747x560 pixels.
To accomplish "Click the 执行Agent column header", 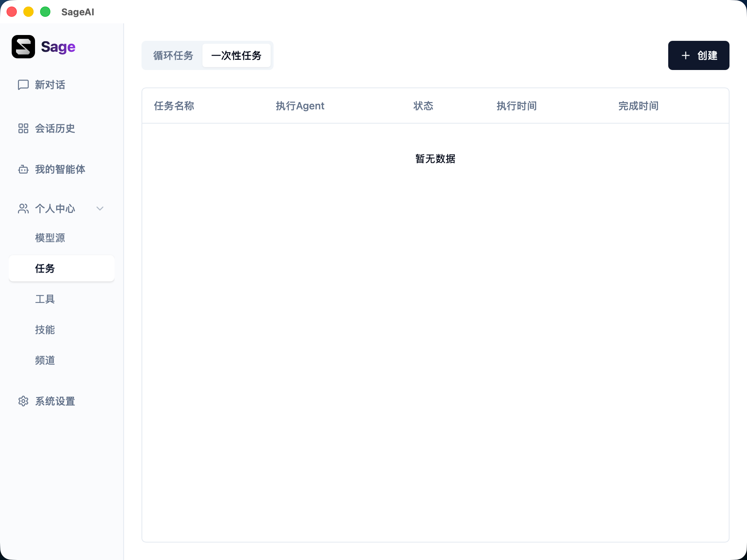I will pos(300,106).
